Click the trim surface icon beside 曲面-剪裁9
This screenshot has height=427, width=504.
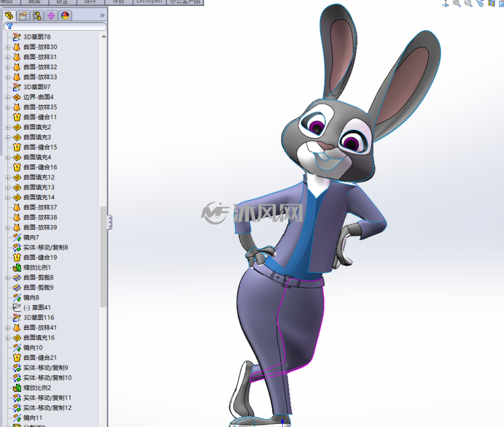pyautogui.click(x=17, y=287)
